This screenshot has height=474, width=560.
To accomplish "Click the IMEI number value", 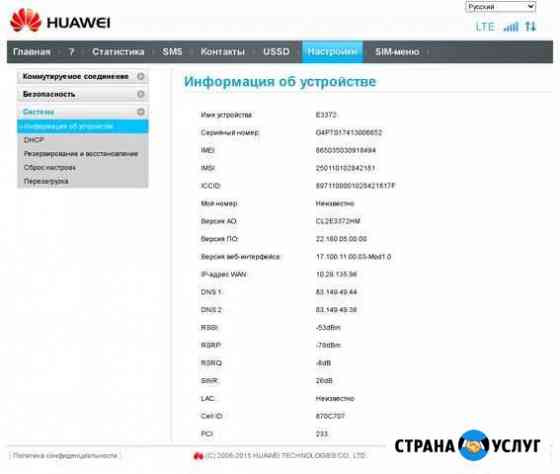I will 346,150.
